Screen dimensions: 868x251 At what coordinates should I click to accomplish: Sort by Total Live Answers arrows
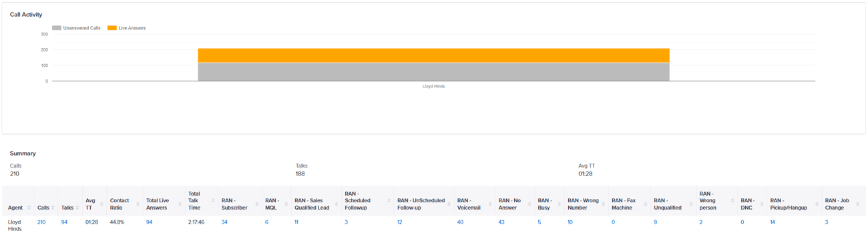[180, 204]
